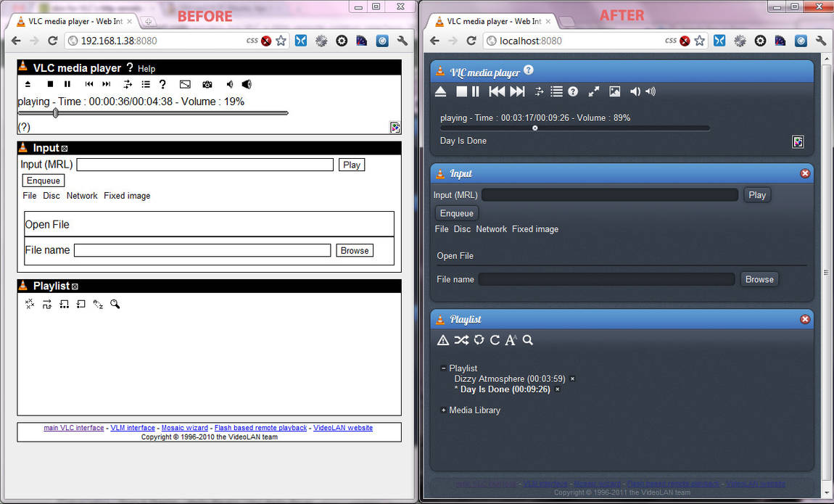Reload the page in the BEFORE browser

coord(52,41)
